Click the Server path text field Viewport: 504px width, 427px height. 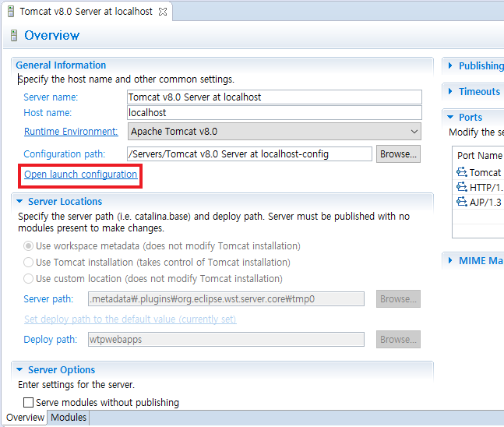226,299
